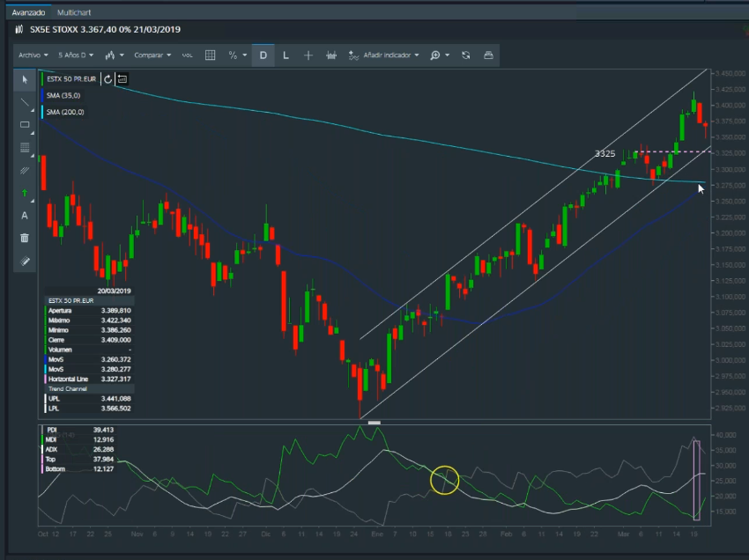Screen dimensions: 749x560
Task: Switch to the Multichart tab
Action: (x=74, y=13)
